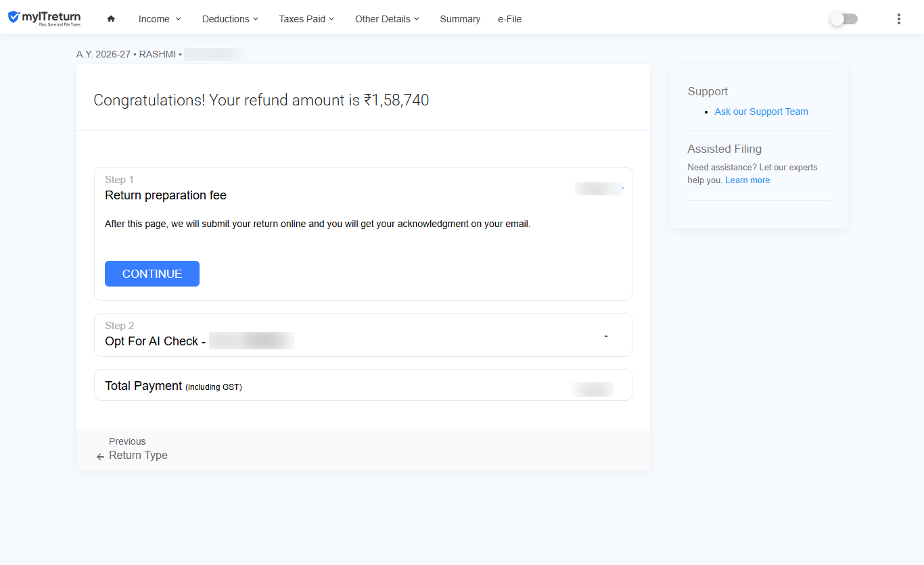Expand the Deductions dropdown menu

point(230,19)
